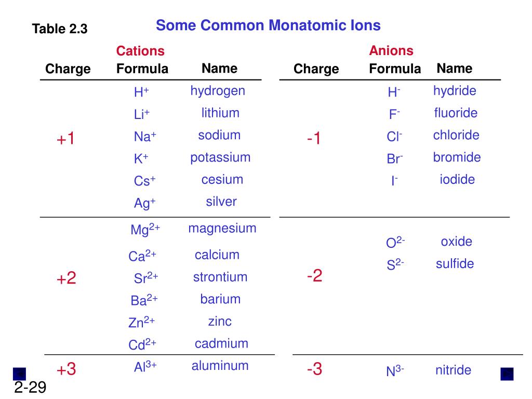Select the -2 anion charge label
Image resolution: width=532 pixels, height=399 pixels.
tap(314, 275)
